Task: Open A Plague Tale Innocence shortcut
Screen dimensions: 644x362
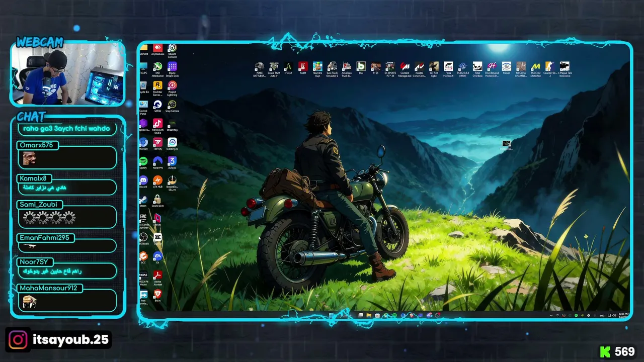Action: point(565,70)
